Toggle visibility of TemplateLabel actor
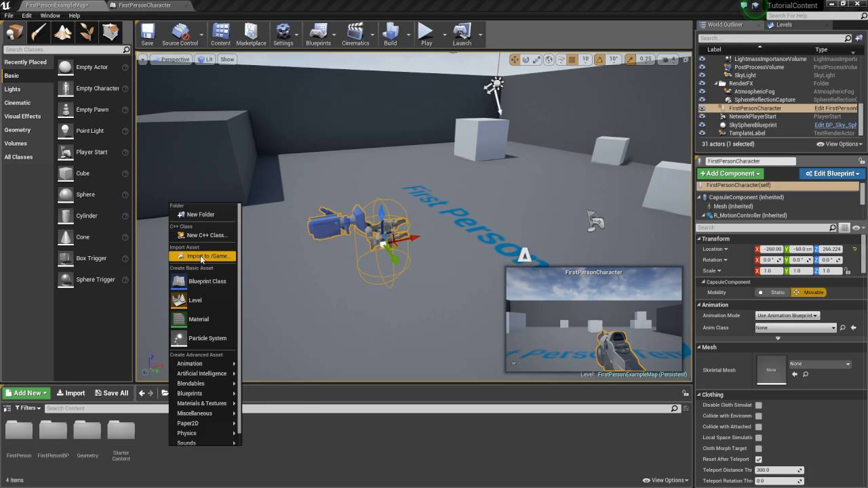This screenshot has width=868, height=488. click(x=702, y=133)
